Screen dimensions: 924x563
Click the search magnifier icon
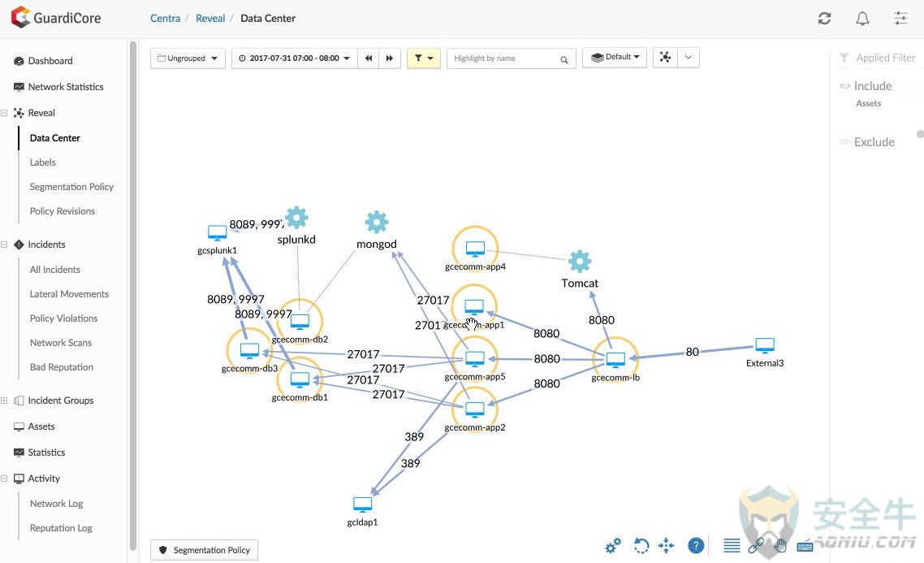tap(564, 59)
